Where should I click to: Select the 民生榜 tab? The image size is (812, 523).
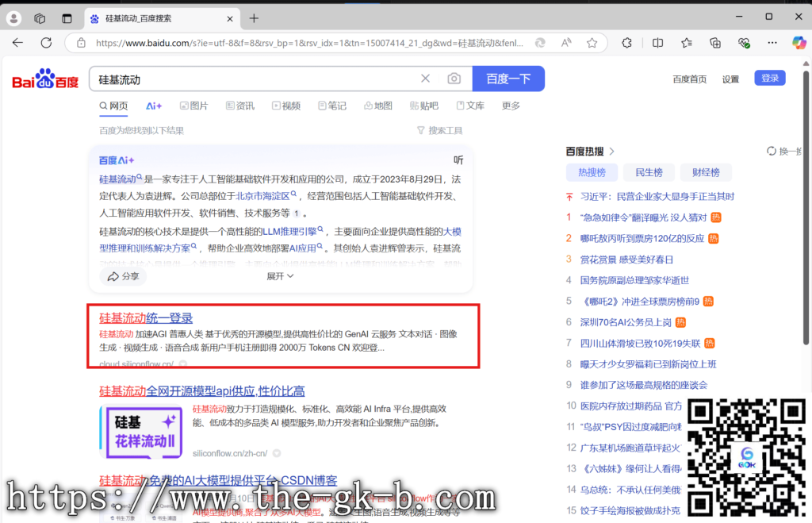(x=649, y=172)
